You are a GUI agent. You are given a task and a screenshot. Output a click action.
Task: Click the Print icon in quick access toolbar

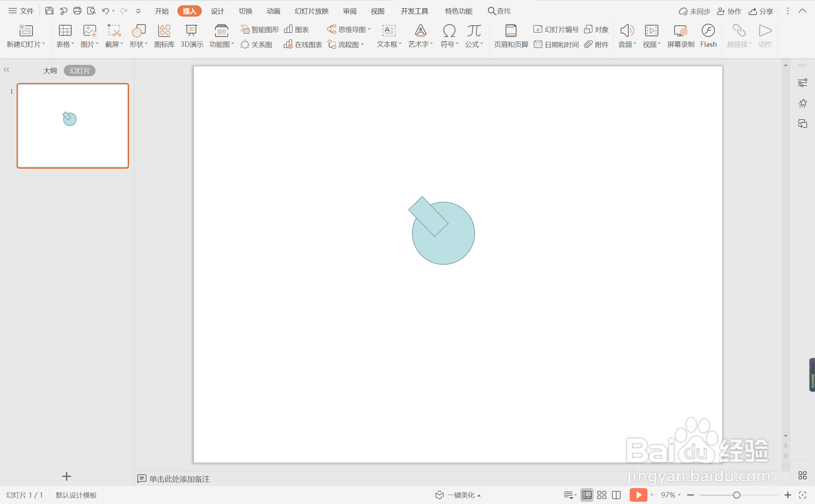[77, 11]
